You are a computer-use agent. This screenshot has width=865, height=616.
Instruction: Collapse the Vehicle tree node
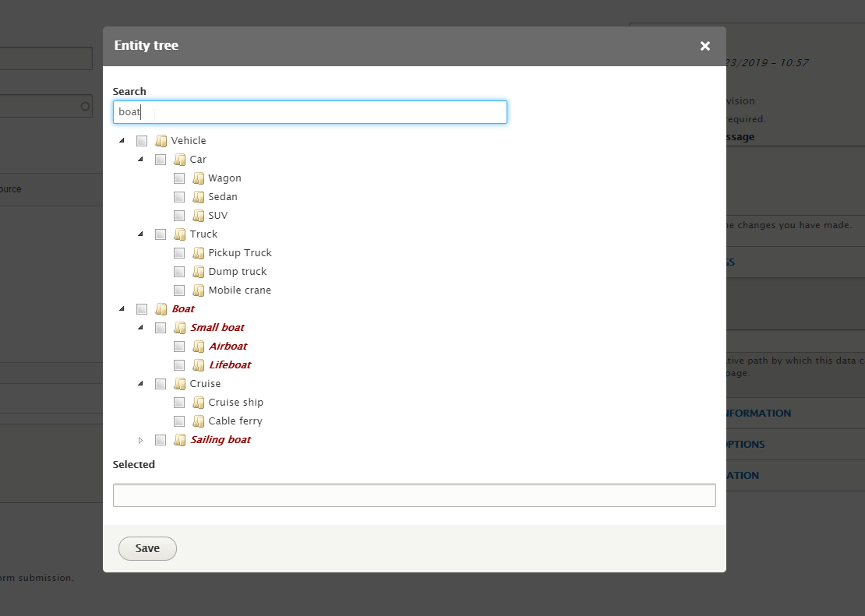[122, 141]
